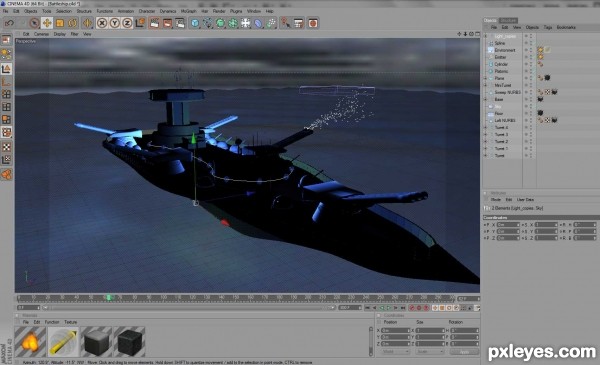The width and height of the screenshot is (600, 365).
Task: Click Render to Picture Viewer icon
Action: tap(167, 23)
